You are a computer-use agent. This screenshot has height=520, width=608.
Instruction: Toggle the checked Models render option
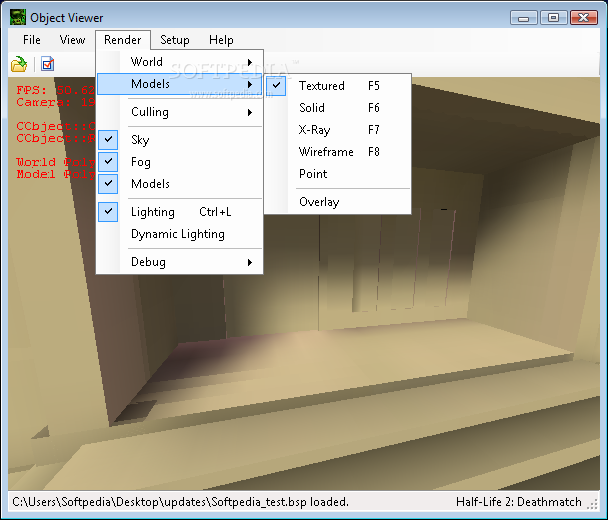coord(180,184)
